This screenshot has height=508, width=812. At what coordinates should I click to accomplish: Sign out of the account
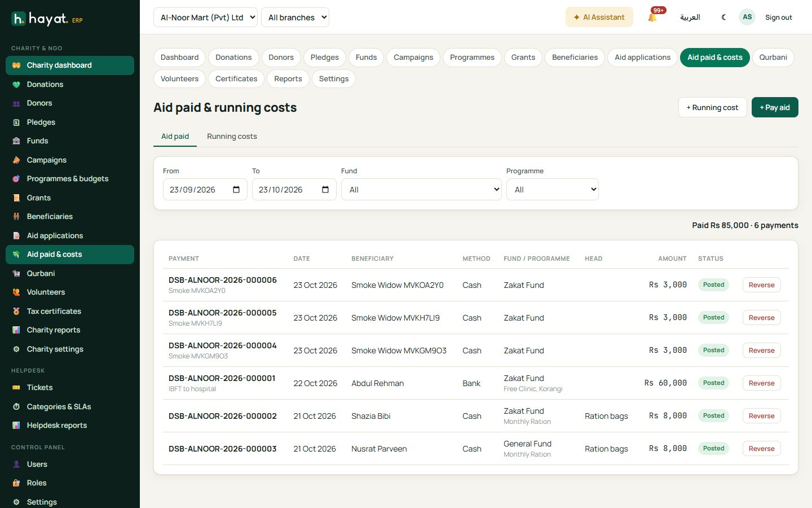[x=779, y=17]
